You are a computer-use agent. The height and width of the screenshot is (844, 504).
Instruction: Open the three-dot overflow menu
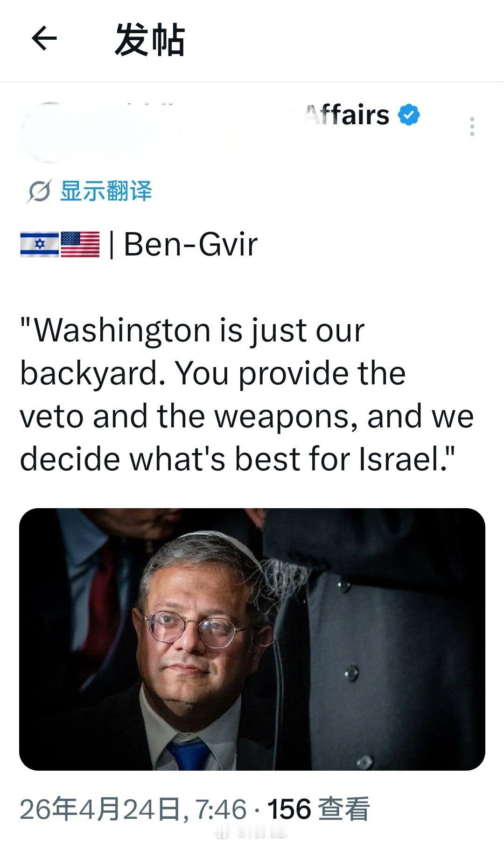[x=473, y=125]
